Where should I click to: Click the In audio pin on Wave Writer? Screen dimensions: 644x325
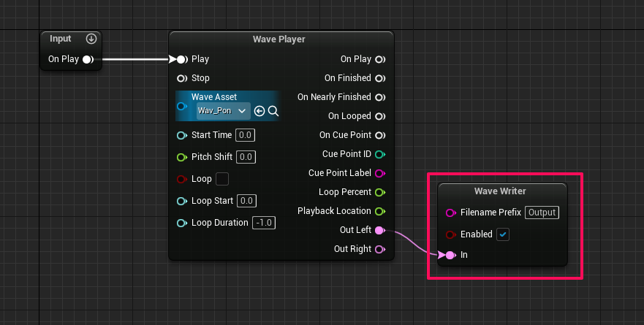click(x=450, y=255)
